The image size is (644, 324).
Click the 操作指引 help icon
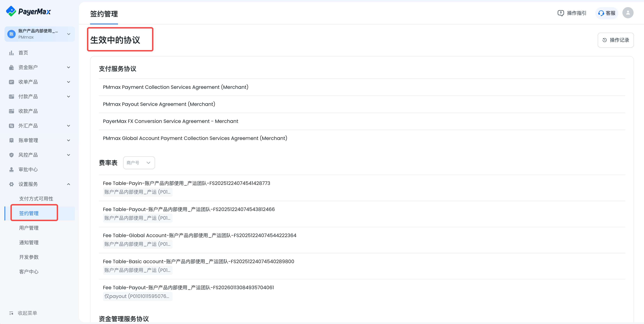click(x=560, y=13)
